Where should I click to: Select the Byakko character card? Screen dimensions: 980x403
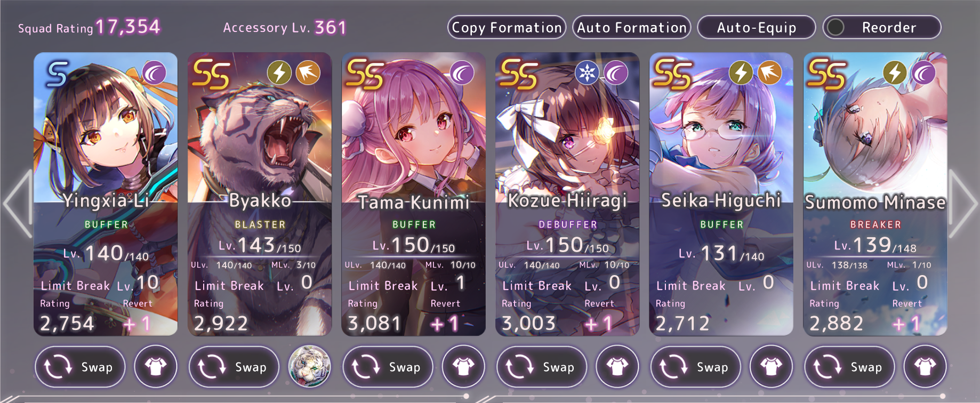[x=260, y=194]
